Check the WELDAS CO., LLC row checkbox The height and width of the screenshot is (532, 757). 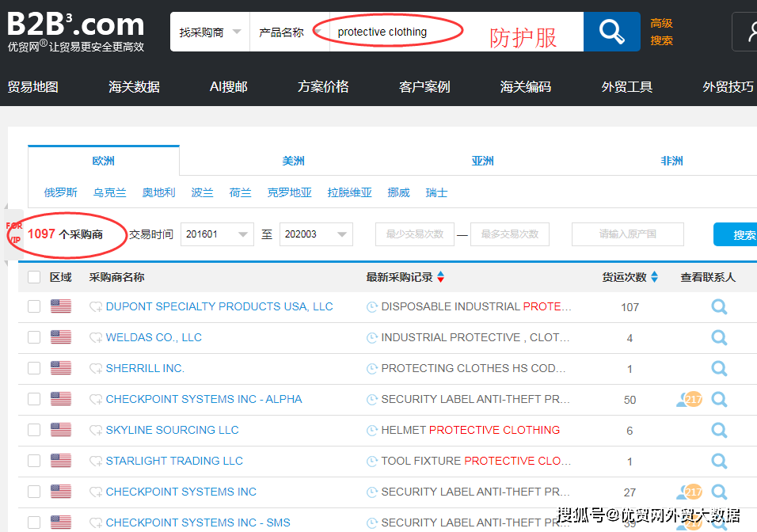click(x=34, y=337)
